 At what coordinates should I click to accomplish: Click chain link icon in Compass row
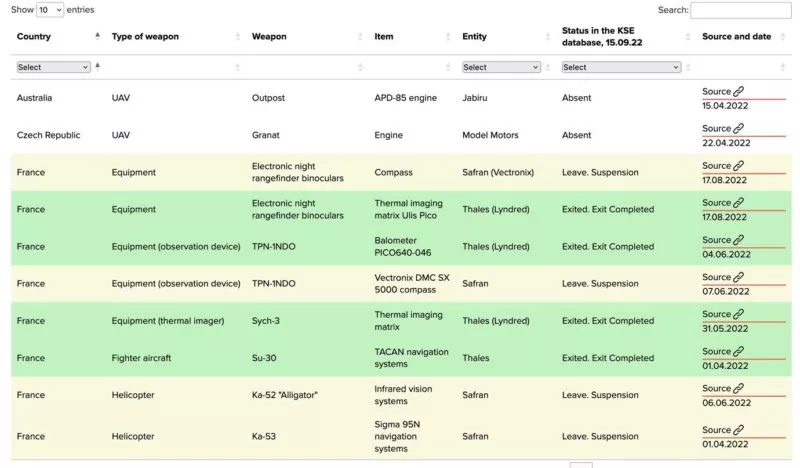tap(738, 166)
